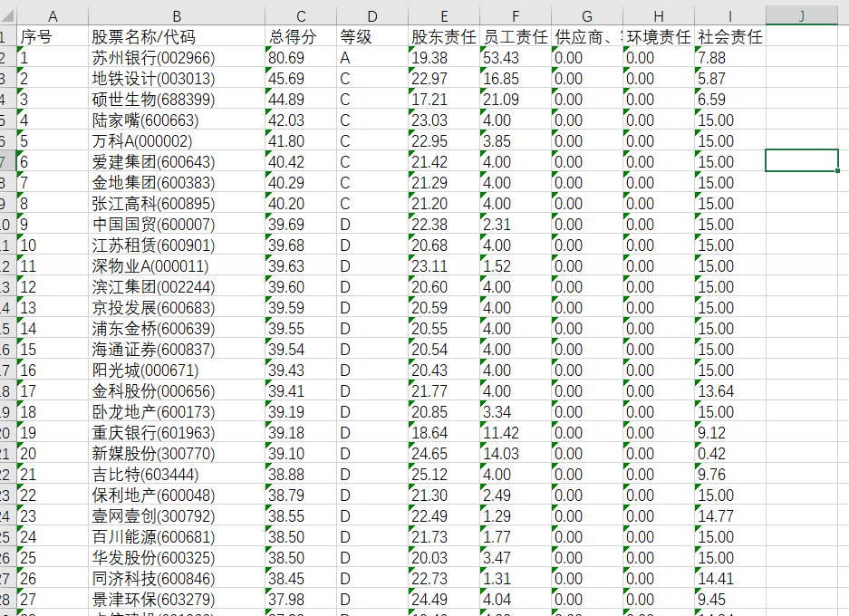Click total score 37.98
Viewport: 849px width, 616px height.
coord(301,599)
